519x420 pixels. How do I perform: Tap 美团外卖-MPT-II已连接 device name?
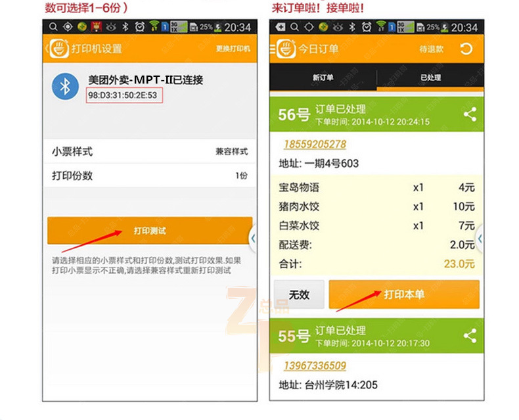tap(146, 80)
